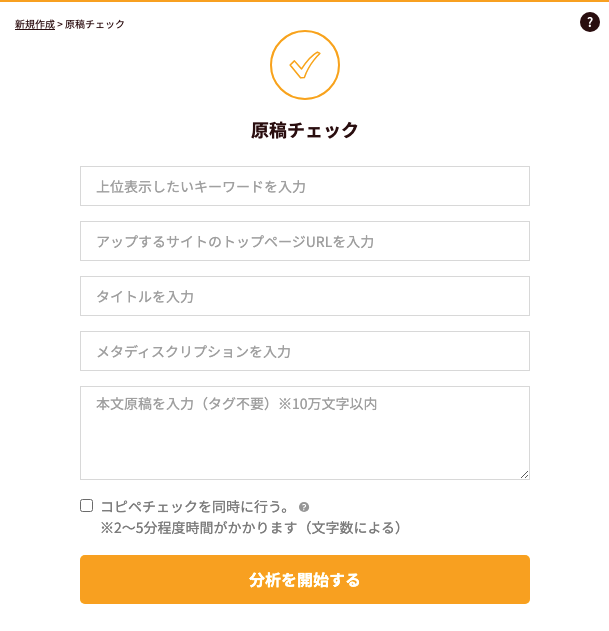Click the コピペチェックを同時に行う label text
This screenshot has height=631, width=609.
(x=195, y=506)
